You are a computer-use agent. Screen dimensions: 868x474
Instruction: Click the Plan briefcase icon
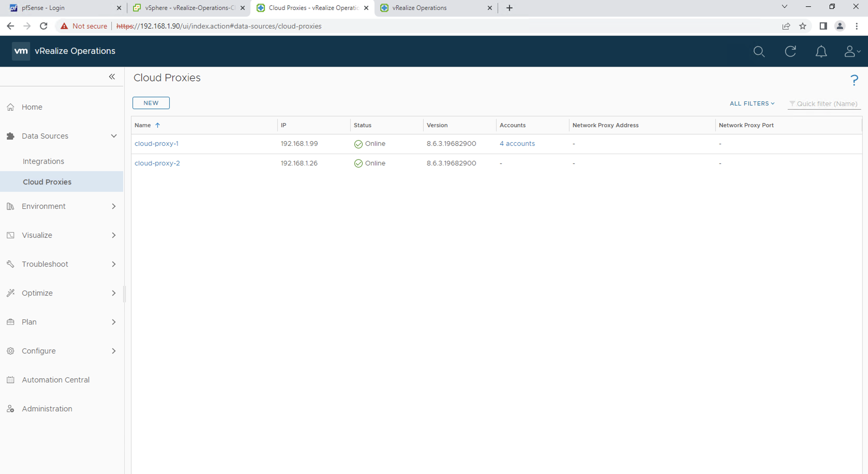pos(10,322)
